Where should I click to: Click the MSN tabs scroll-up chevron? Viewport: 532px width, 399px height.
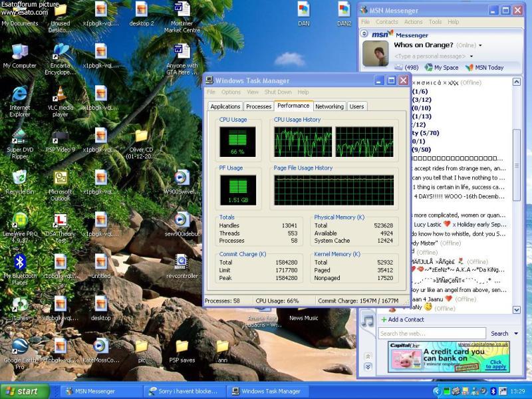pyautogui.click(x=368, y=356)
